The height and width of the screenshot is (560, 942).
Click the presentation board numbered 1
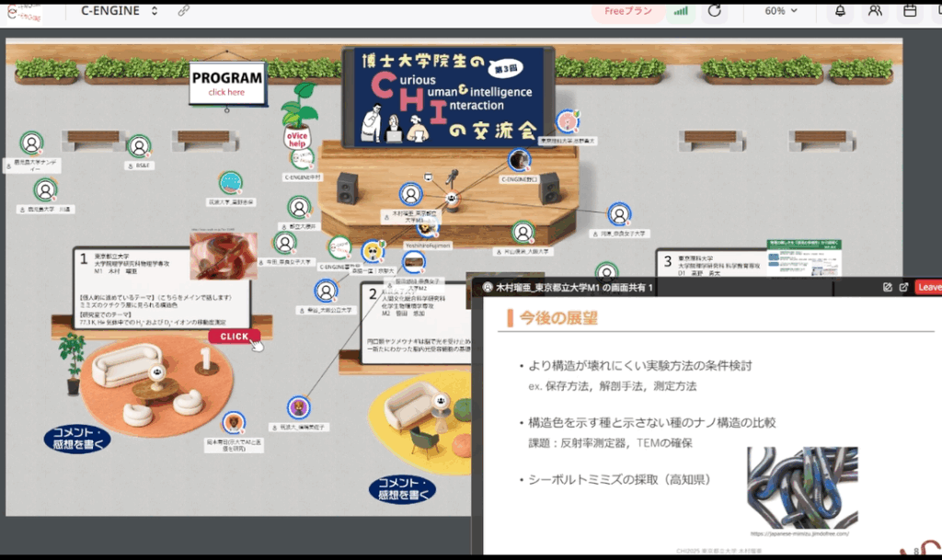161,288
